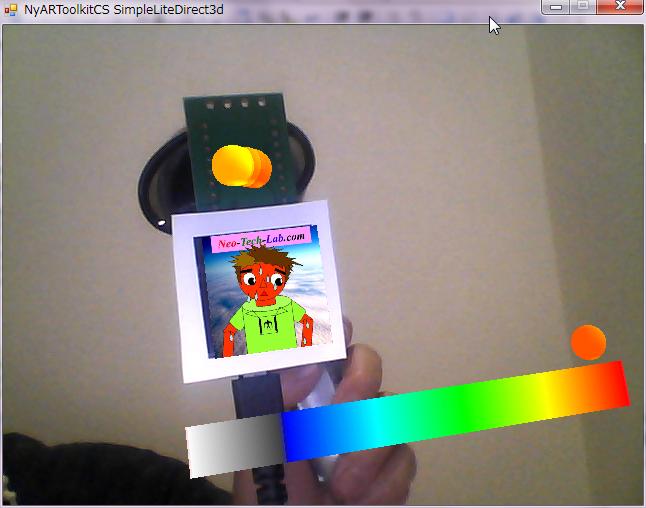Viewport: 646px width, 508px height.
Task: Maximize the NyARToolkitCS window
Action: (x=583, y=7)
